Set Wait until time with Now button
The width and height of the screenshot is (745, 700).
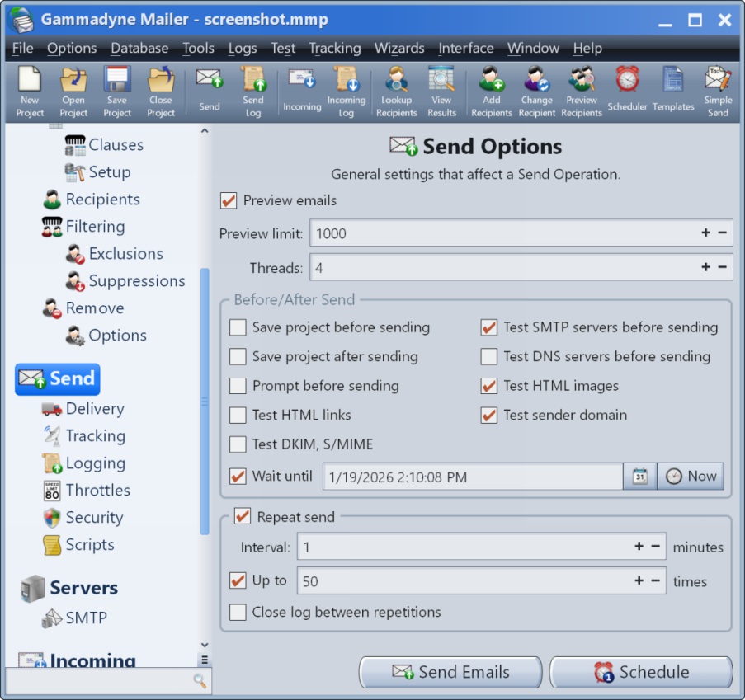pyautogui.click(x=691, y=477)
